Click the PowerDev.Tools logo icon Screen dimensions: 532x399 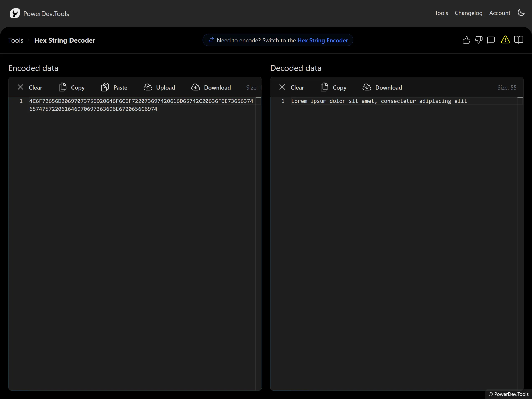15,14
